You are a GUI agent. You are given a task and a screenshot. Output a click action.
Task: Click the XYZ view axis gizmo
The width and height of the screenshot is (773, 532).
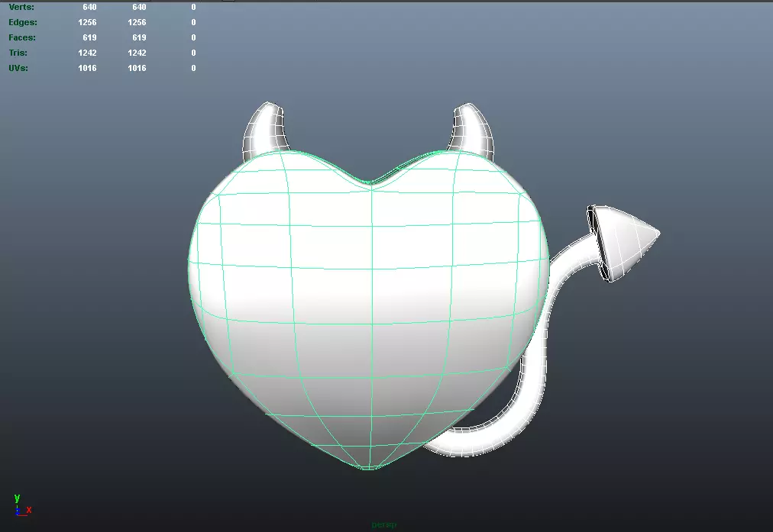(22, 505)
